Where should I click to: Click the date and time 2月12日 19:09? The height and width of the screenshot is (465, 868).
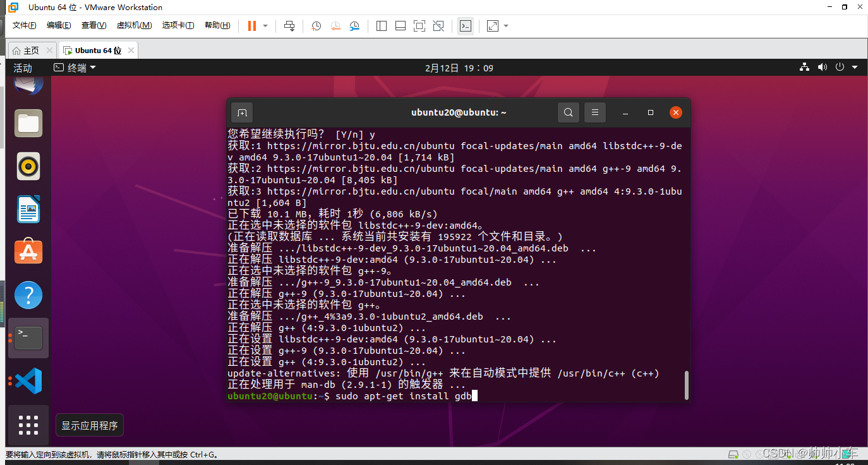pos(459,68)
